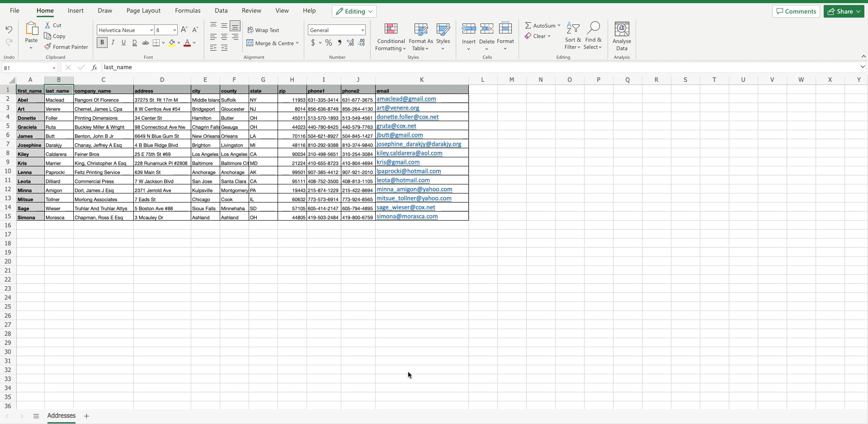Select the Format Painter tool
This screenshot has width=868, height=424.
pos(66,47)
